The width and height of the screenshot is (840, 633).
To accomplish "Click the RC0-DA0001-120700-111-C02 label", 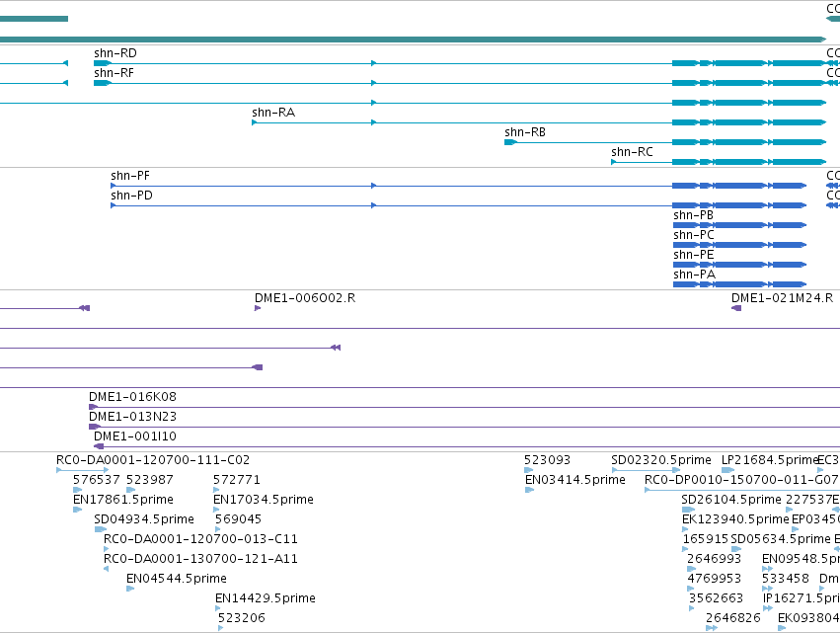I will pos(153,460).
